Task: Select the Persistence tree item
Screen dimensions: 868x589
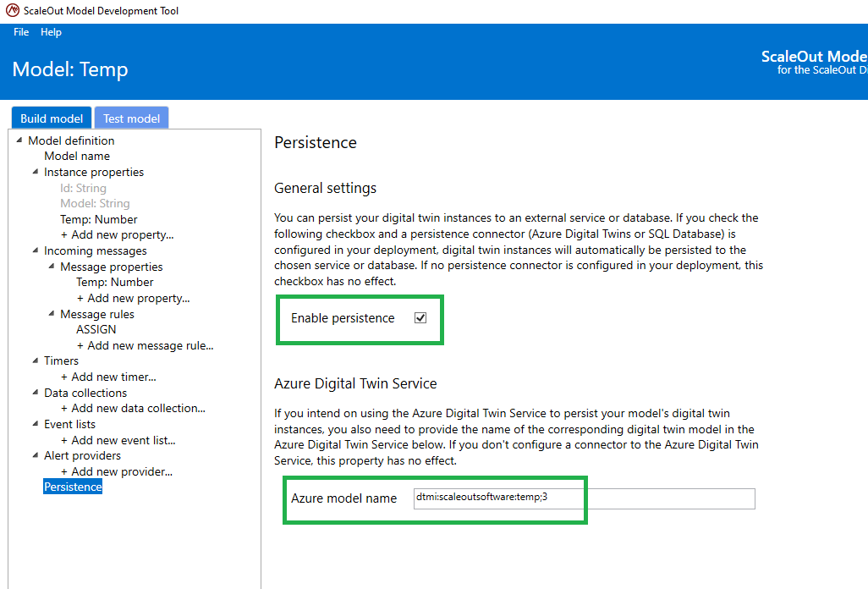Action: click(73, 487)
